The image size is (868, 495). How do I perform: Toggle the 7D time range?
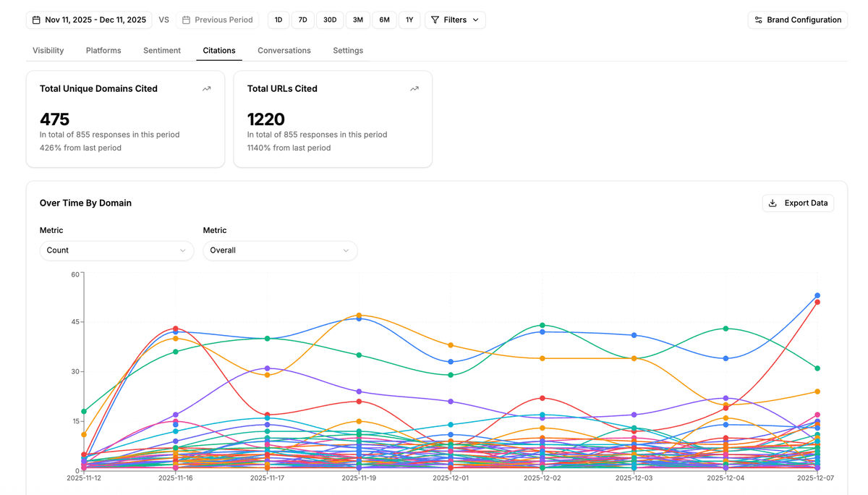point(302,20)
